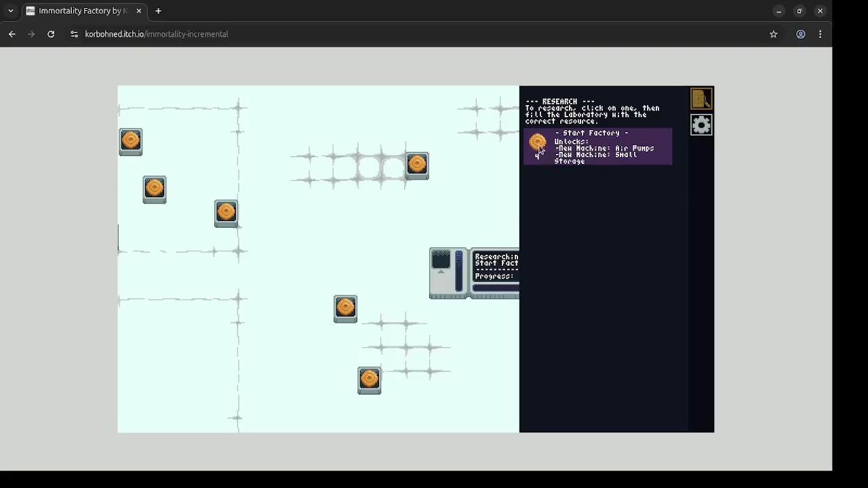868x488 pixels.
Task: Open the browser profile menu
Action: (800, 34)
